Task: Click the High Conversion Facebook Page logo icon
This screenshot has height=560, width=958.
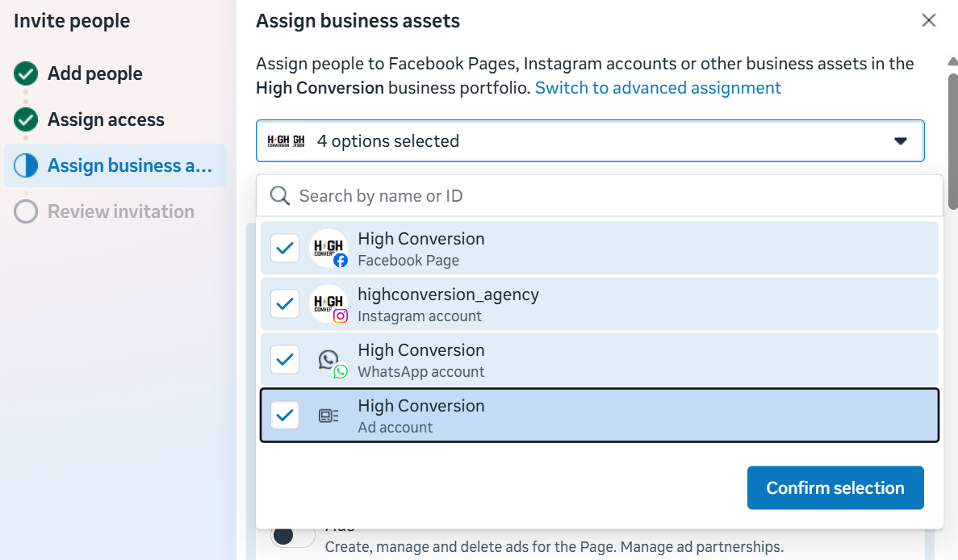Action: coord(328,248)
